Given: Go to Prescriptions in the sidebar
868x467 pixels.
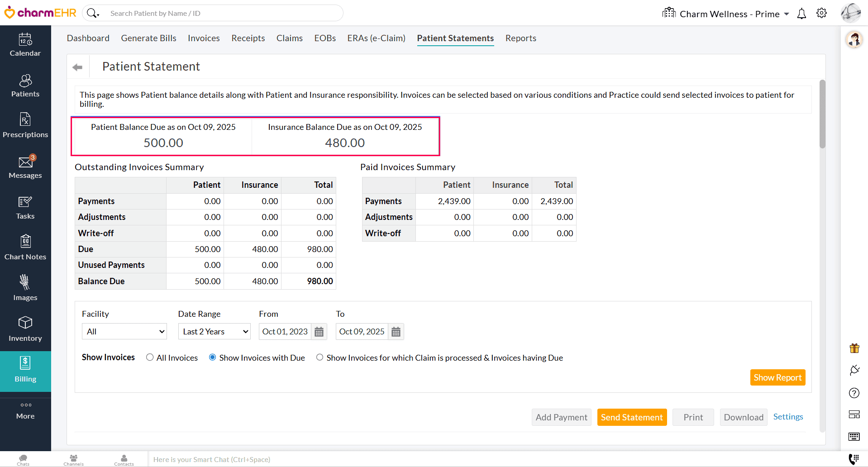Looking at the screenshot, I should coord(25,125).
